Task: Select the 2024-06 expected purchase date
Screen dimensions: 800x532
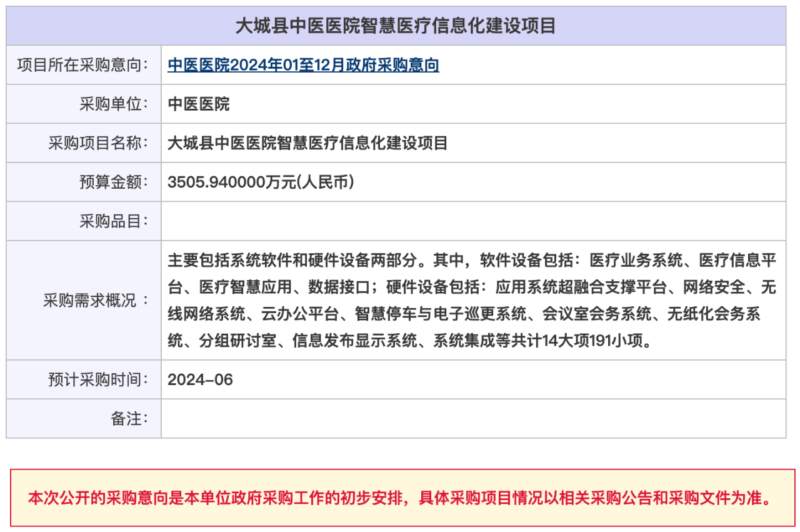Action: pos(200,379)
